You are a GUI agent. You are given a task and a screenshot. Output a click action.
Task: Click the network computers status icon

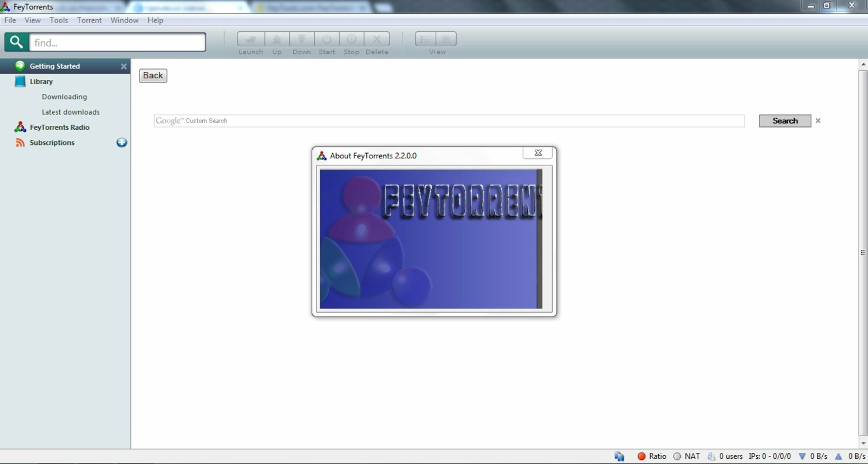pyautogui.click(x=619, y=456)
